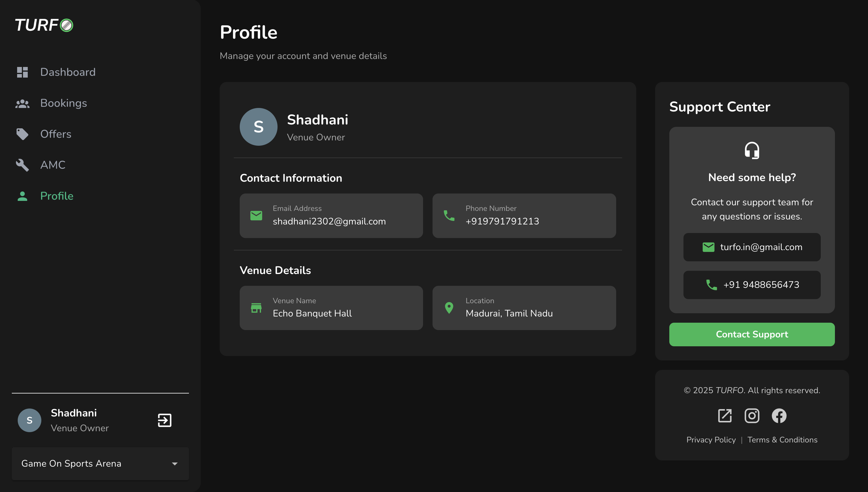Screen dimensions: 868x492
Task: Open the Bookings section
Action: point(63,103)
